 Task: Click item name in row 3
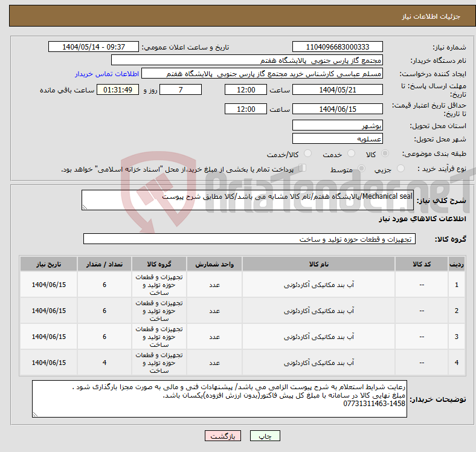pos(318,337)
